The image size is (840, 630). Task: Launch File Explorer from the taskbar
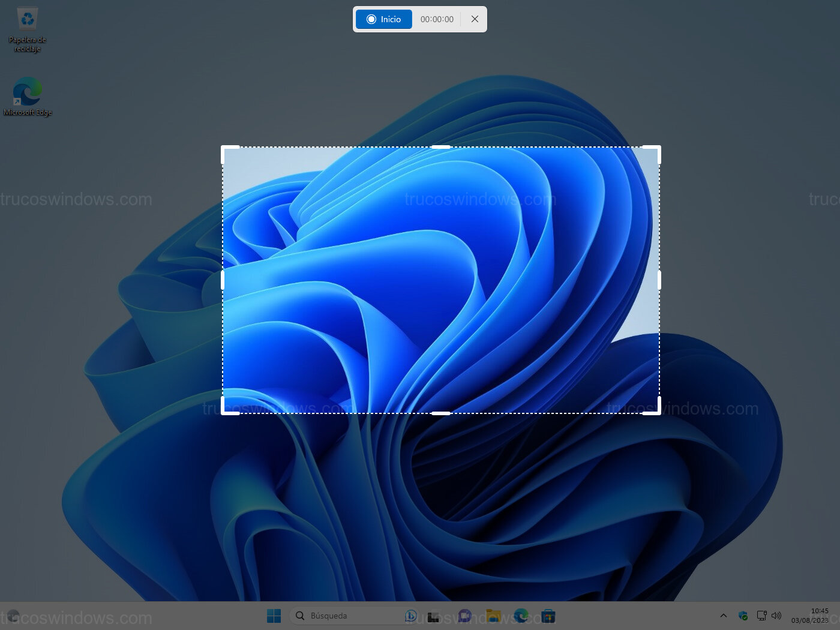coord(493,616)
